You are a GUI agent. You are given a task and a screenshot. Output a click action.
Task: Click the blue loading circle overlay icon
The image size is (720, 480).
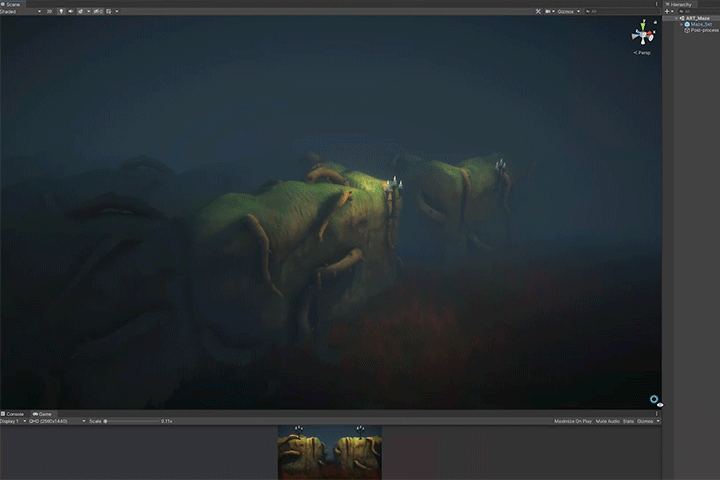click(654, 399)
